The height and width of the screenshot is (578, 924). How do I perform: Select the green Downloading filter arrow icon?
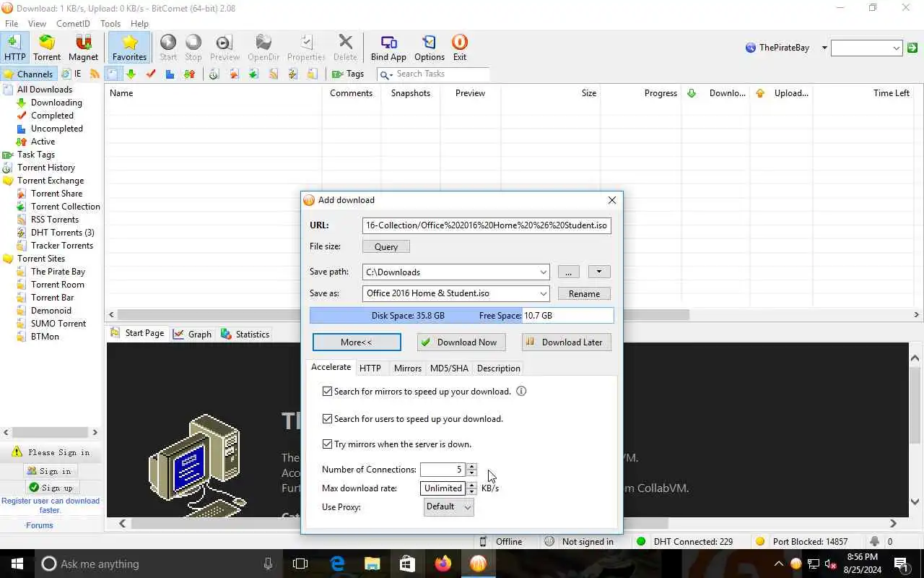[x=131, y=74]
